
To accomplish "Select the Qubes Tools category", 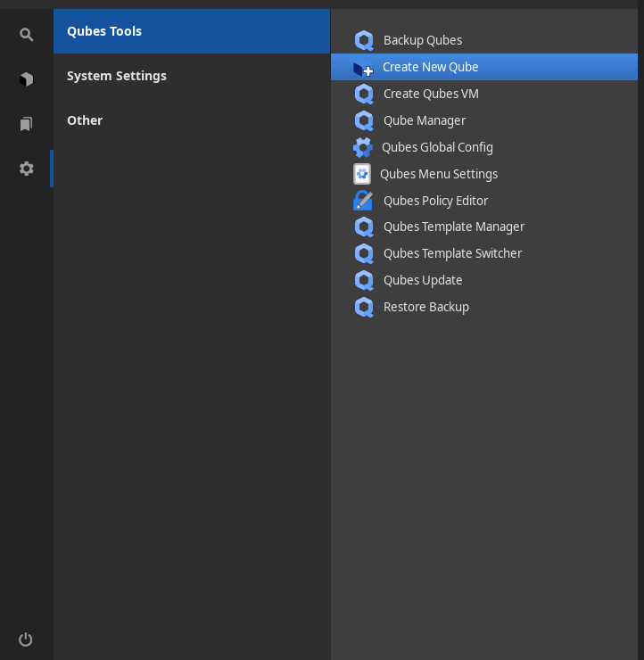I will [192, 31].
